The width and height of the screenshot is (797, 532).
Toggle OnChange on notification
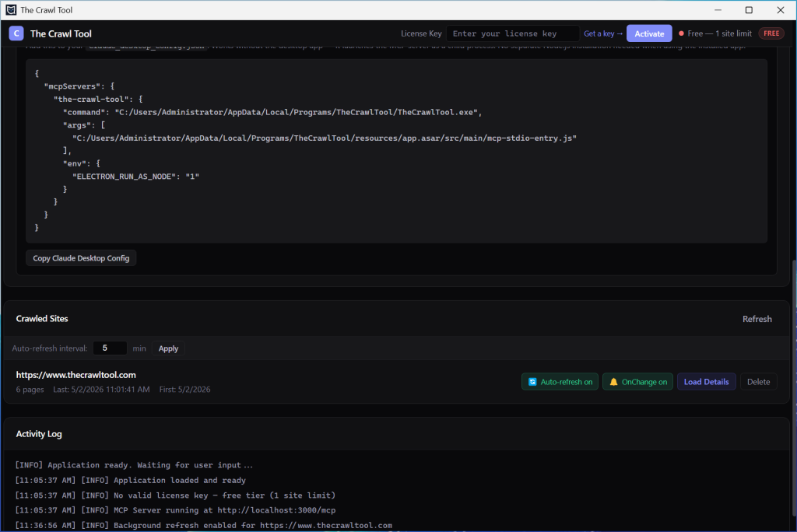point(638,382)
